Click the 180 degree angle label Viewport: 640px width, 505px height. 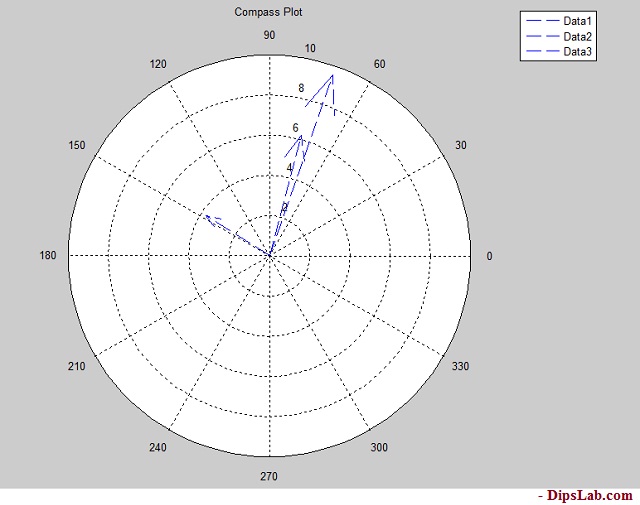coord(48,256)
